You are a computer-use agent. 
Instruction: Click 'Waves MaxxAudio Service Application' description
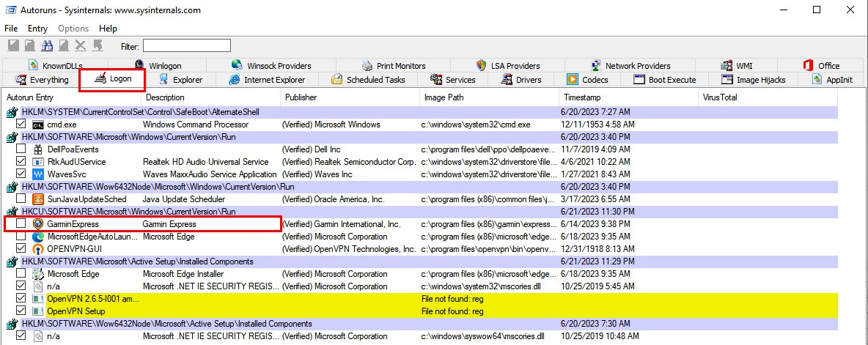210,174
